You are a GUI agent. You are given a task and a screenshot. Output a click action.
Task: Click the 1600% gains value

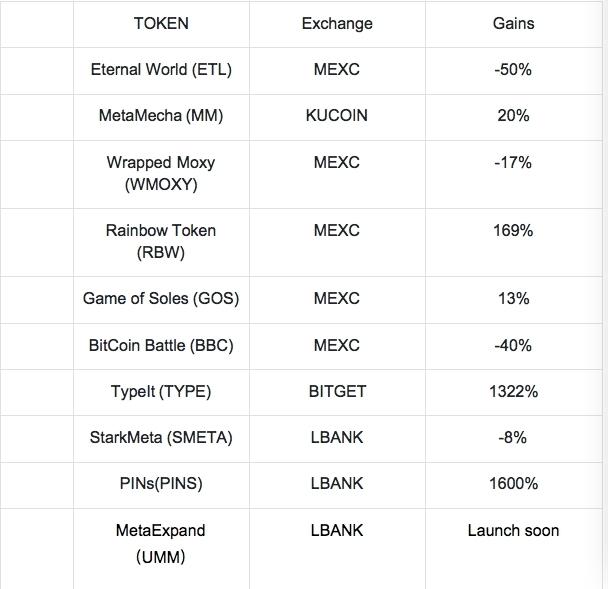513,484
